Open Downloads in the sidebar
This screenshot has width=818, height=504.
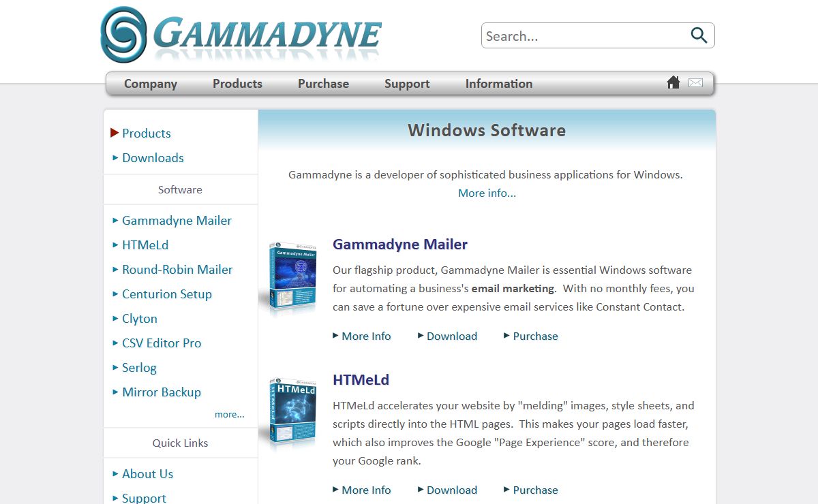tap(153, 158)
